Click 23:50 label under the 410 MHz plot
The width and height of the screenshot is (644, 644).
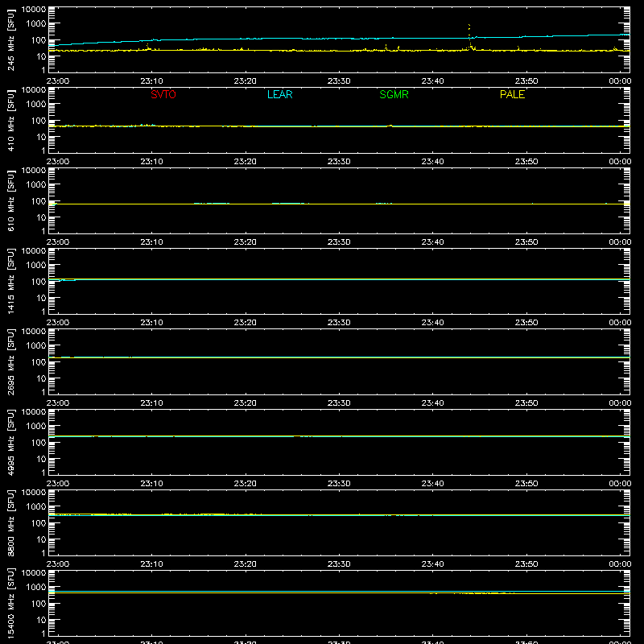tap(526, 162)
